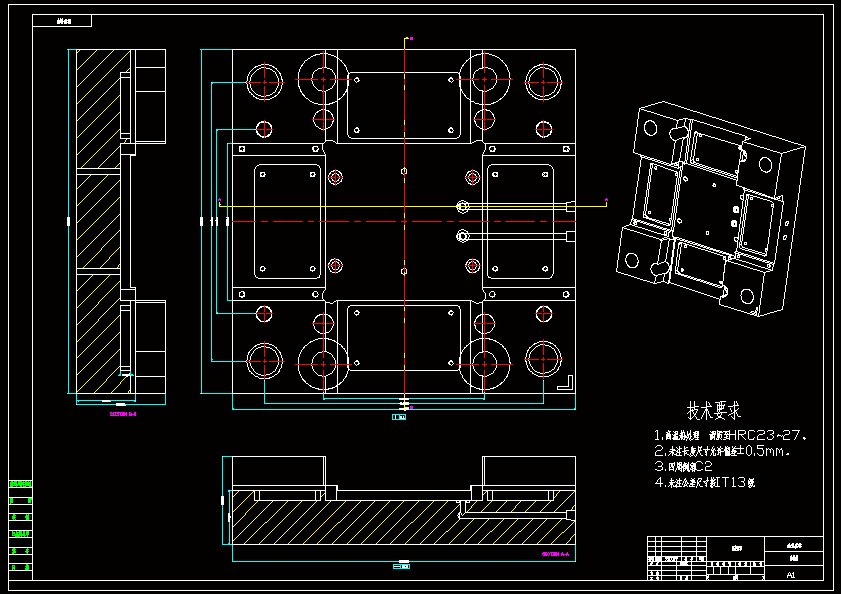This screenshot has width=841, height=594.
Task: Click the bottom-right large circle without crosshair
Action: (543, 359)
